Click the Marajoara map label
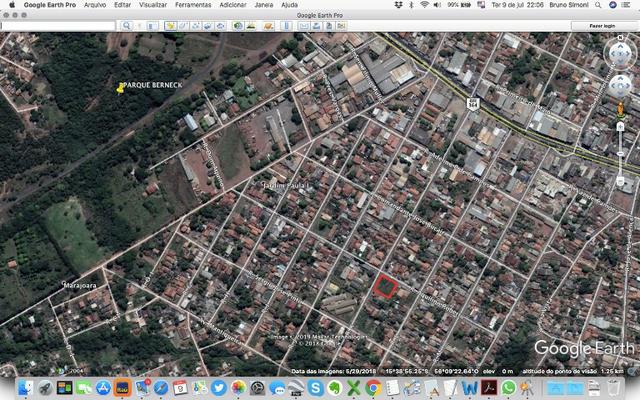The height and width of the screenshot is (400, 640). (80, 285)
